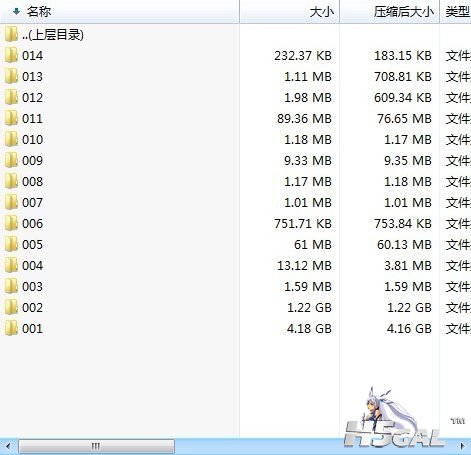The image size is (471, 455).
Task: Select folder 013 by its name
Action: 33,77
